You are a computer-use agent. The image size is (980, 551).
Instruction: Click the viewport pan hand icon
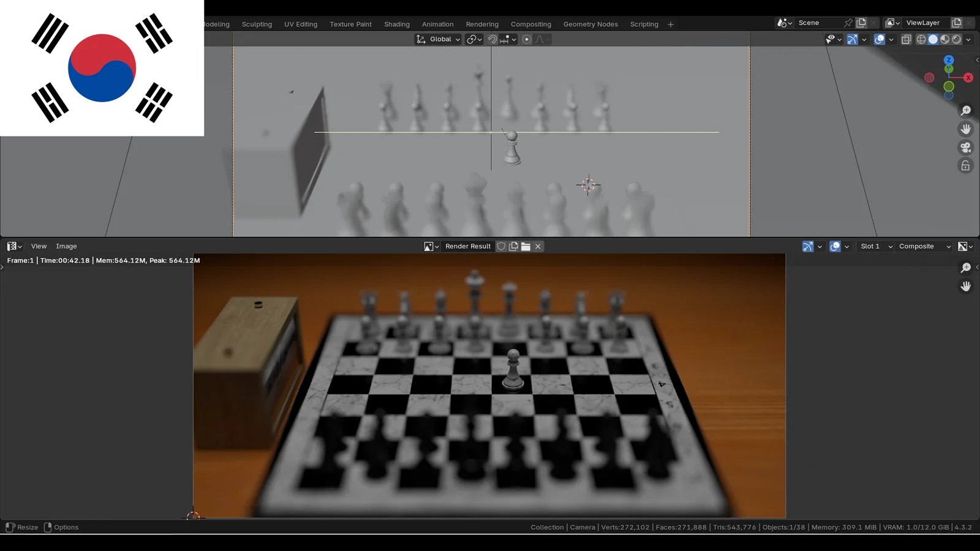pyautogui.click(x=965, y=129)
